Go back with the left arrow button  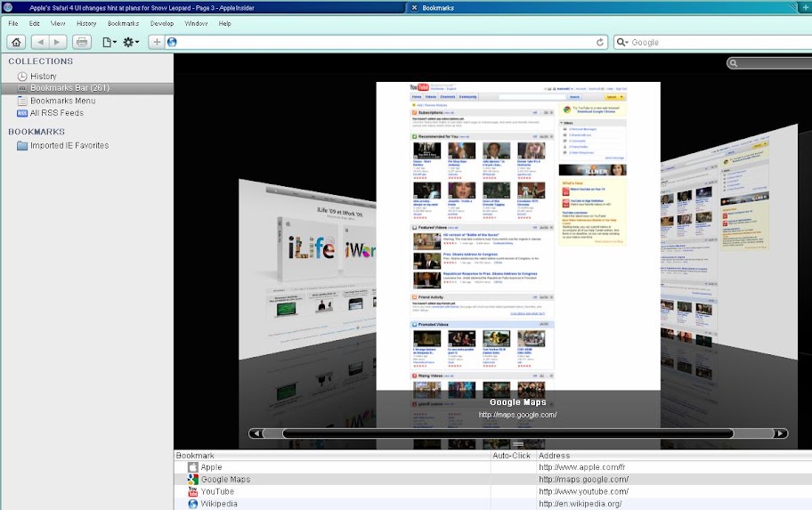(x=40, y=42)
